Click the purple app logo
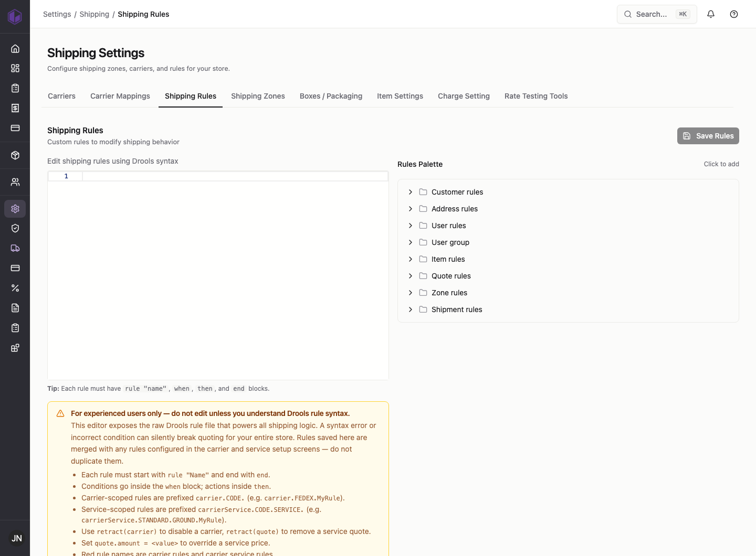The height and width of the screenshot is (556, 756). point(15,16)
